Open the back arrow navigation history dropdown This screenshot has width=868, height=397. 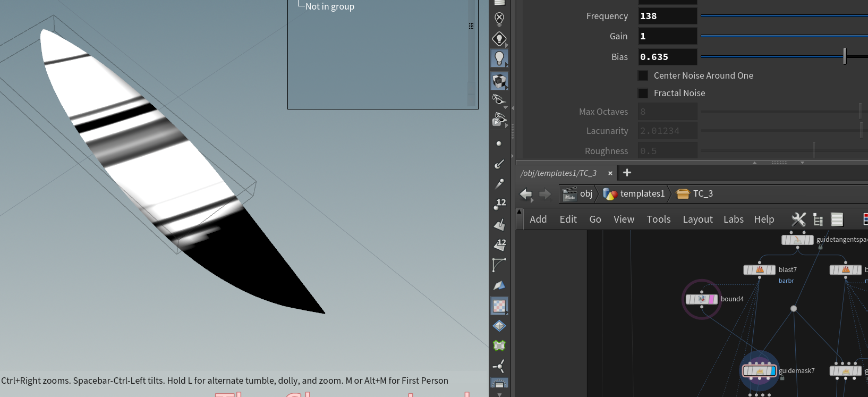pyautogui.click(x=532, y=201)
